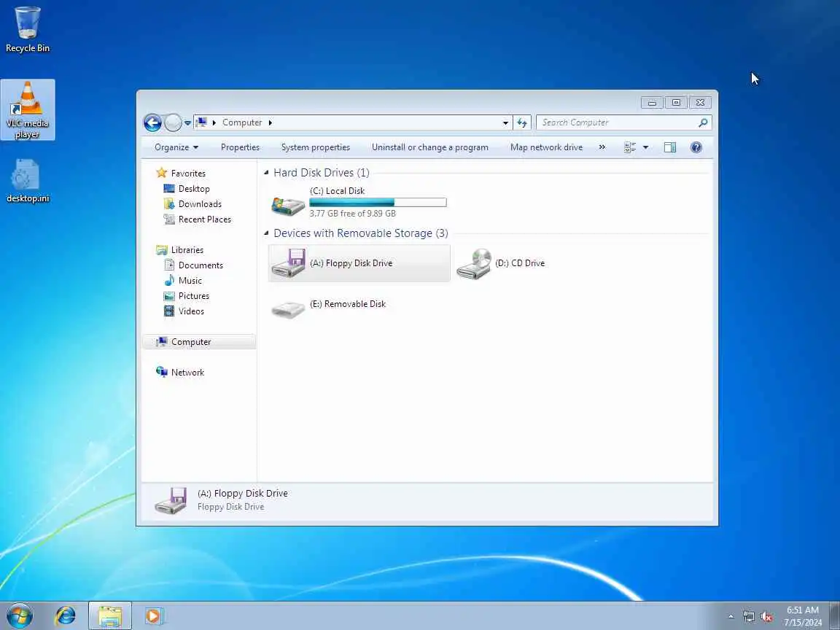Open Downloads under Favorites
Viewport: 840px width, 630px height.
click(x=200, y=204)
